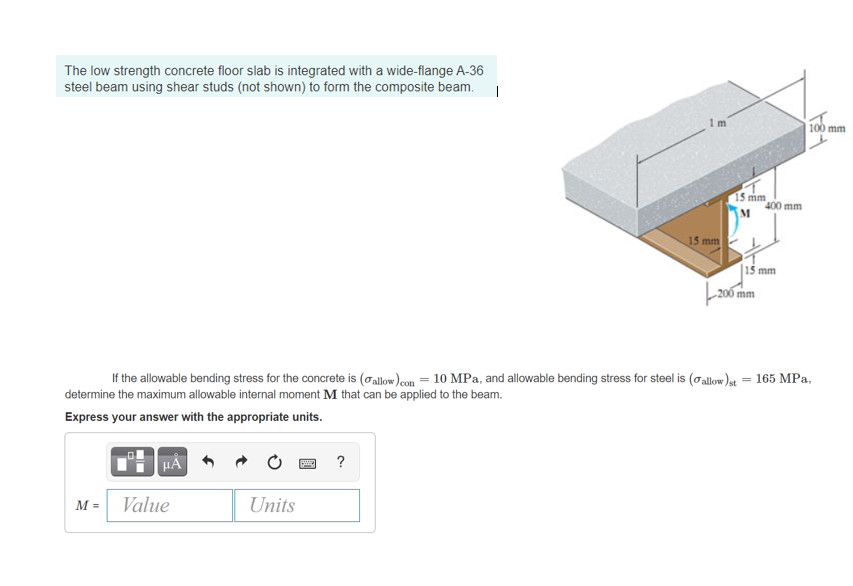The height and width of the screenshot is (586, 853).
Task: Select the math templates icon
Action: coord(131,462)
